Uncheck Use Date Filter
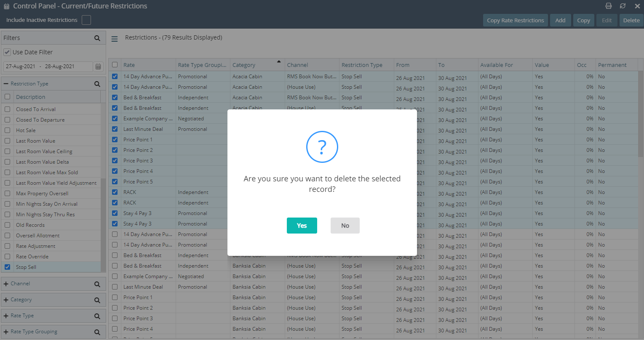Screen dimensions: 644x340 (x=7, y=52)
